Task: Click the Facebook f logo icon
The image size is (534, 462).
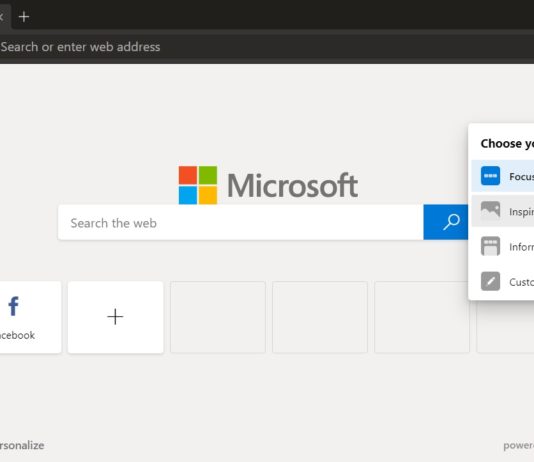Action: pos(14,306)
